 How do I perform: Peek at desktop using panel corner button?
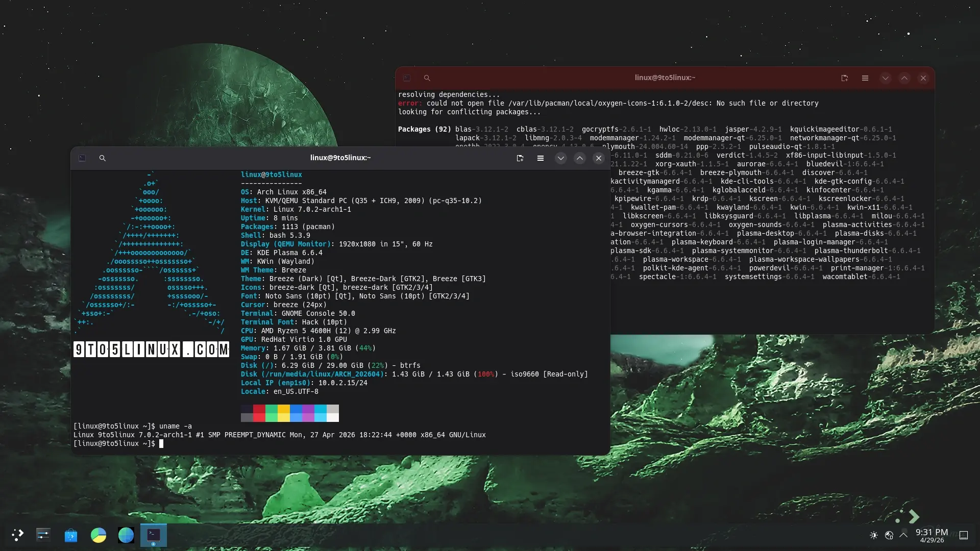click(964, 535)
